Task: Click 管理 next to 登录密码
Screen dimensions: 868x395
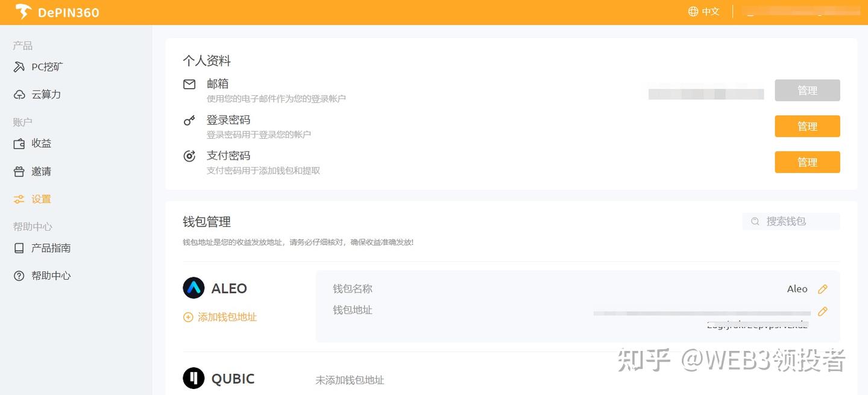Action: click(807, 126)
